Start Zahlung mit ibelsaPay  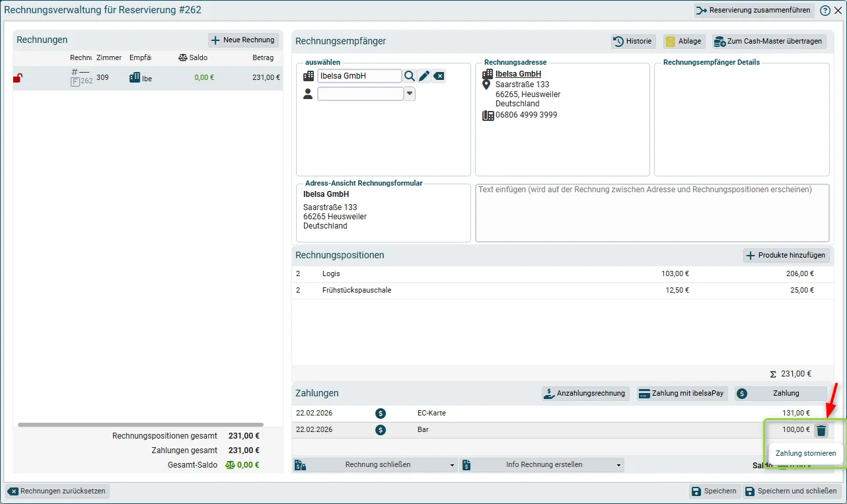tap(682, 394)
